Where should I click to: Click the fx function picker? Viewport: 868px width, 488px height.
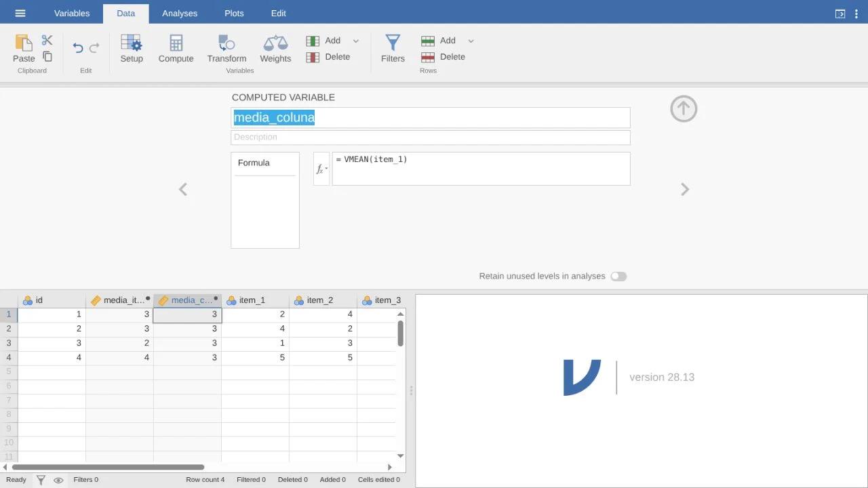pos(321,169)
